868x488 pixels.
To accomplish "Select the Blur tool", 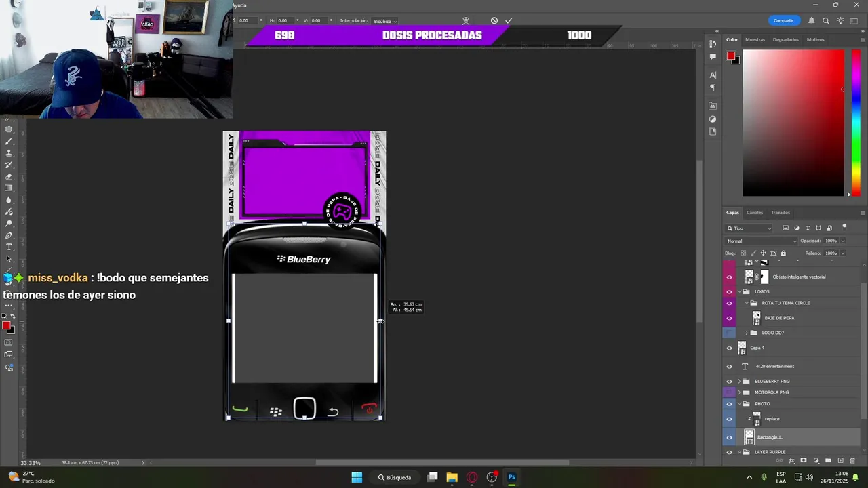I will 9,200.
